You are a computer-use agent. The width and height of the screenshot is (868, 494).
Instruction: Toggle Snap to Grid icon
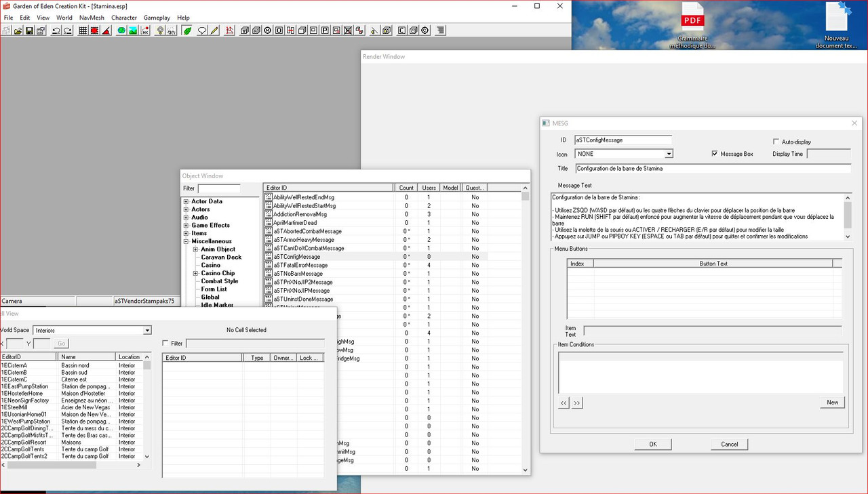coord(83,30)
